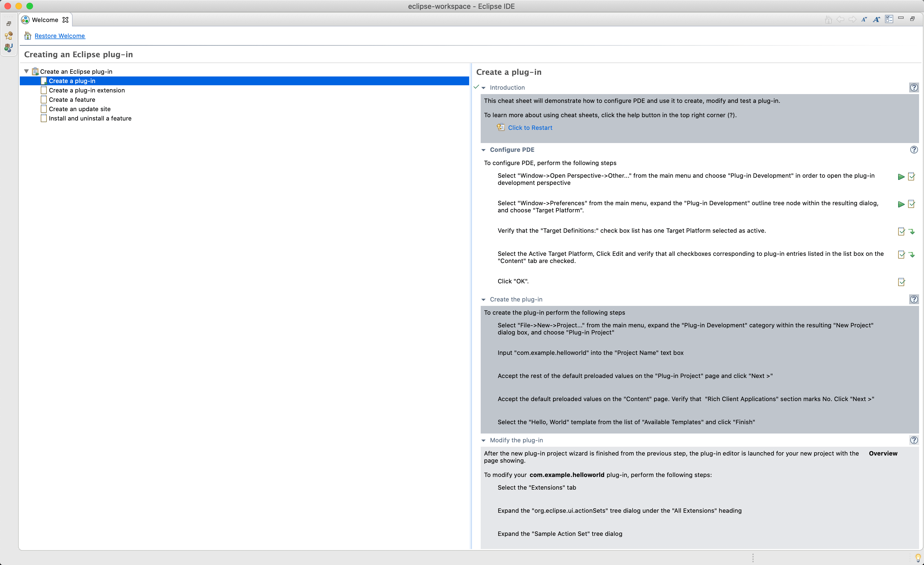Image resolution: width=924 pixels, height=565 pixels.
Task: Run the 'Window->Preferences' step with play icon
Action: click(901, 204)
